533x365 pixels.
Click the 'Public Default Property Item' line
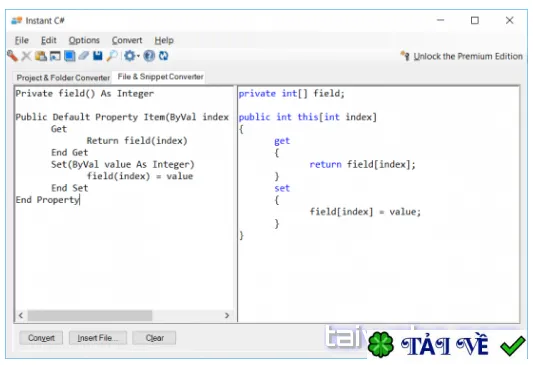[122, 117]
